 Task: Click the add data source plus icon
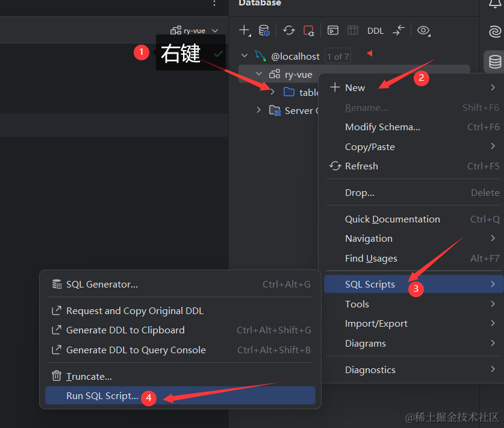(x=244, y=31)
